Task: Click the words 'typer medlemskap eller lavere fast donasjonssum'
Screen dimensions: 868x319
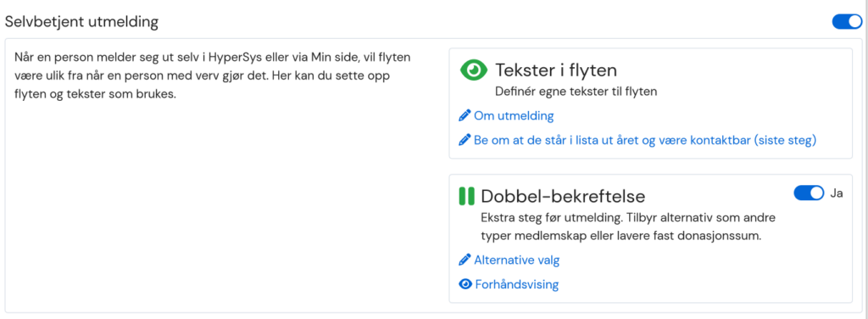Action: [x=621, y=236]
